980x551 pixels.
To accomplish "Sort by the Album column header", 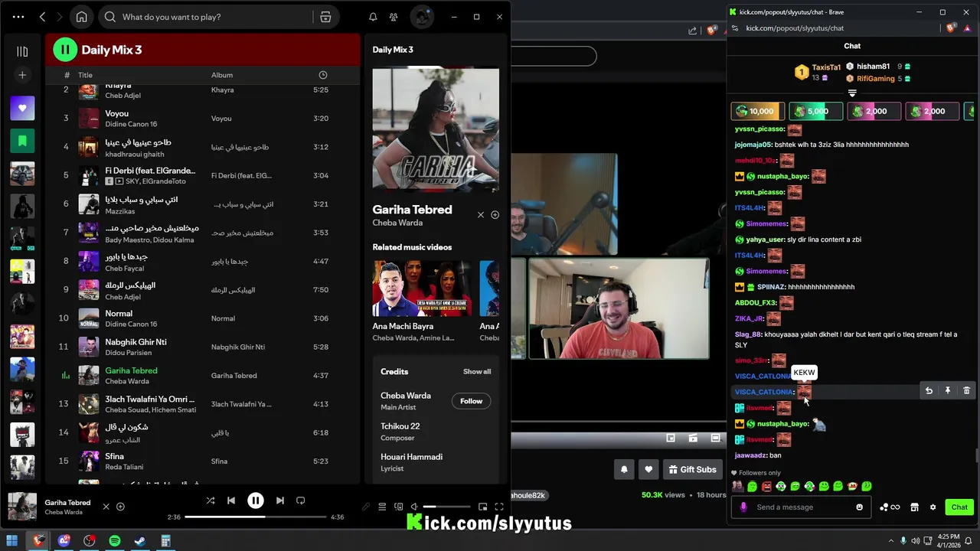I will click(222, 75).
